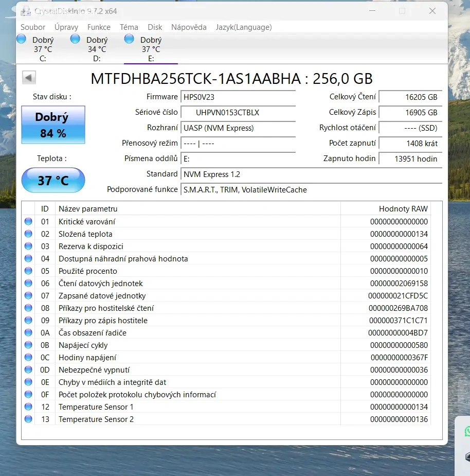Select the Použité procento parameter name
Image resolution: width=470 pixels, height=476 pixels.
pyautogui.click(x=88, y=271)
